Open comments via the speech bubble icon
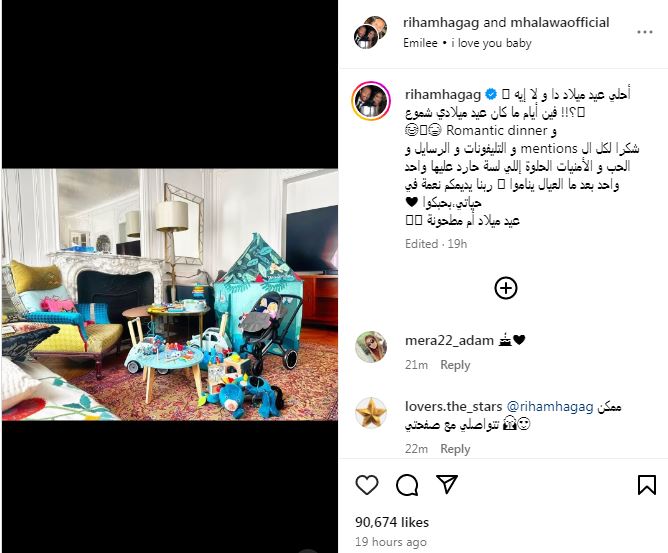 [407, 485]
